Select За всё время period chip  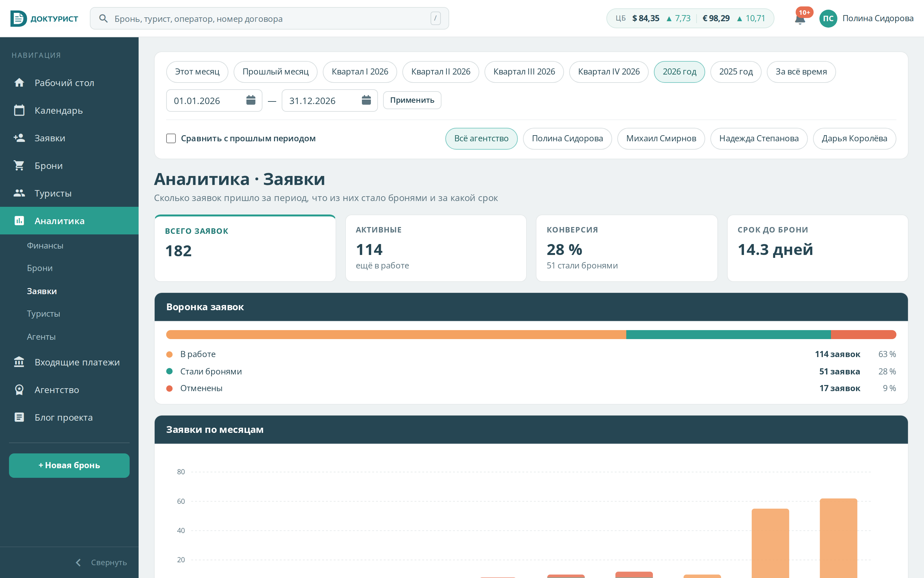(801, 72)
